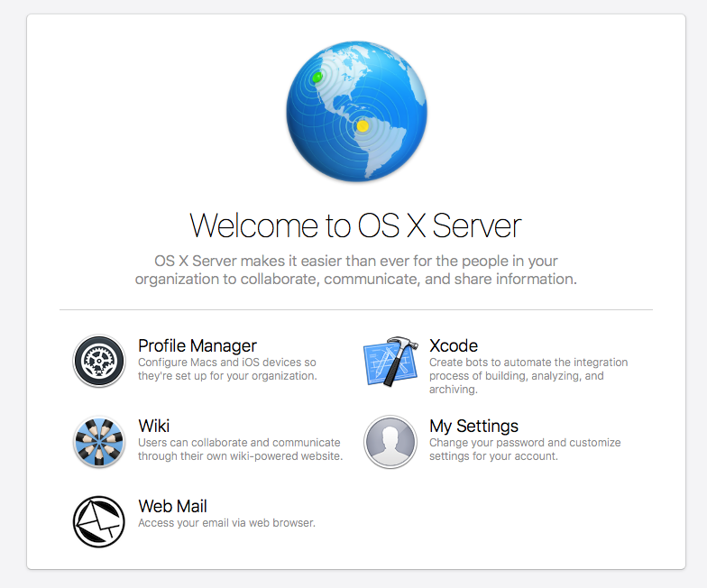Click "Change your password and customize" description

click(x=525, y=449)
